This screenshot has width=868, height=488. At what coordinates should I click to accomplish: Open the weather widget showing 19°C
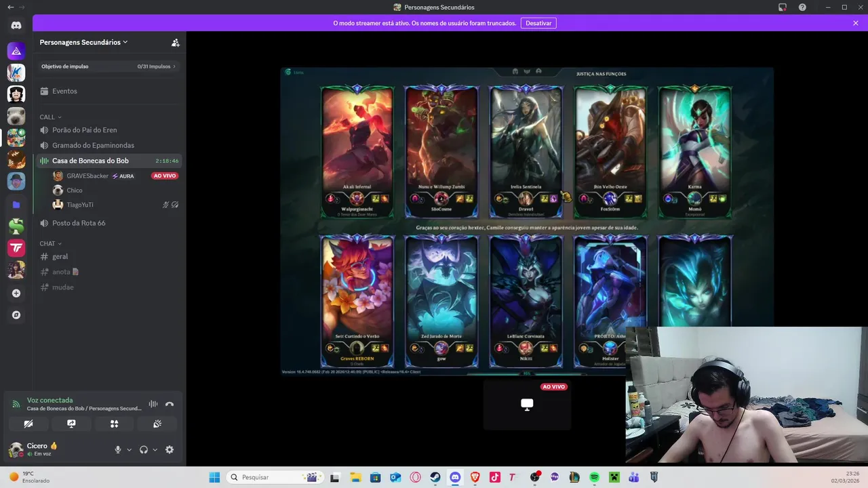29,477
